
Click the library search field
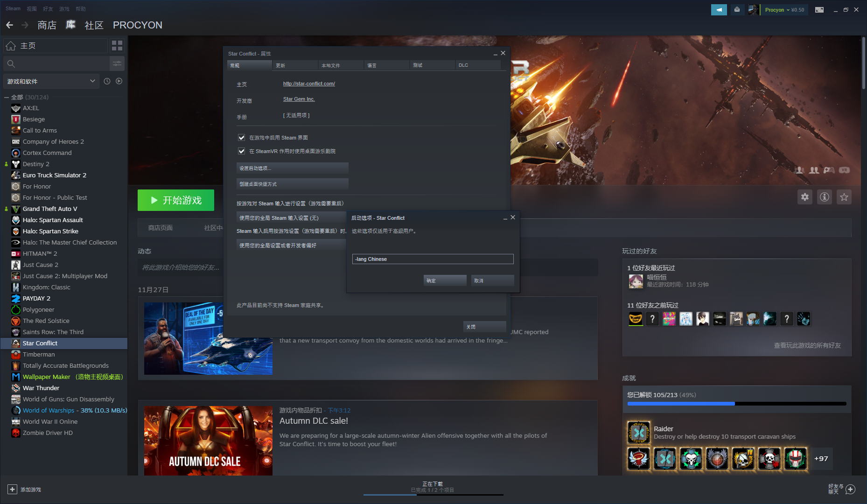pyautogui.click(x=56, y=63)
